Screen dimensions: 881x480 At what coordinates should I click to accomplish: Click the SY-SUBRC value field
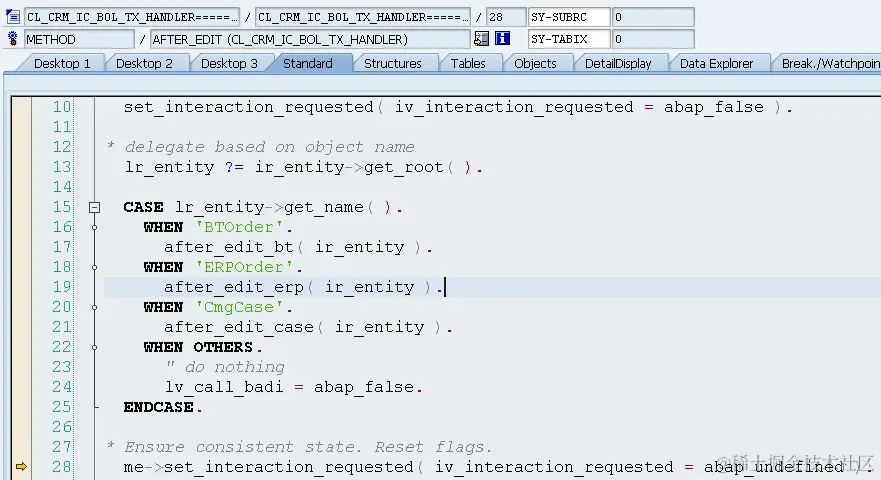(x=653, y=17)
